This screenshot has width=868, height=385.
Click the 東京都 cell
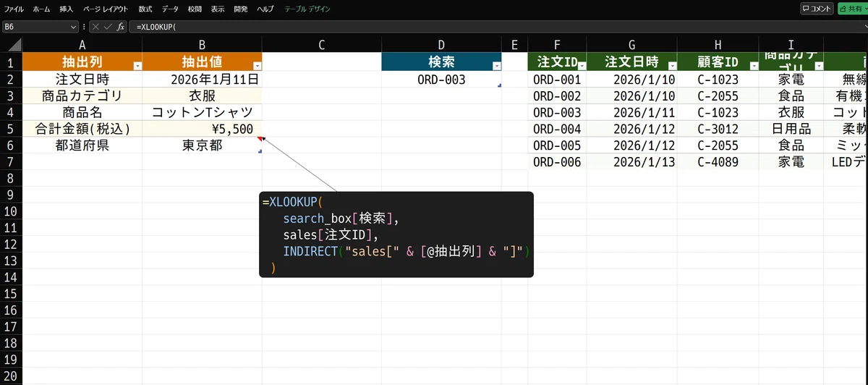pyautogui.click(x=202, y=145)
